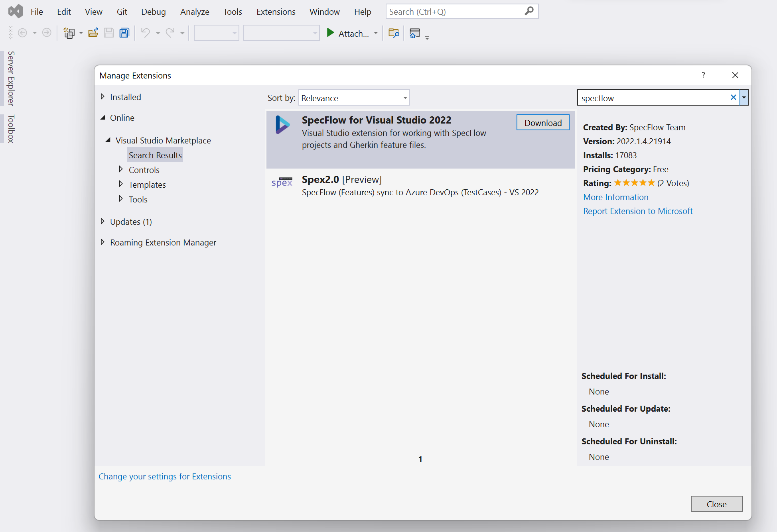Click the Find in Files toolbar icon
777x532 pixels.
click(394, 33)
